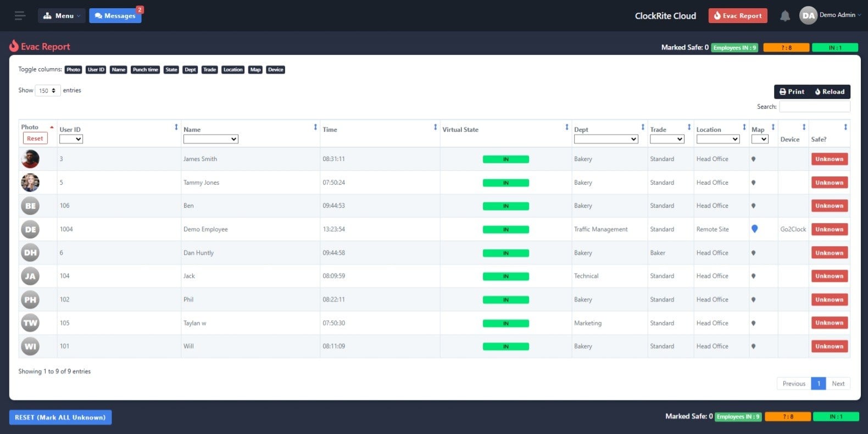Click the notification bell icon

point(785,16)
